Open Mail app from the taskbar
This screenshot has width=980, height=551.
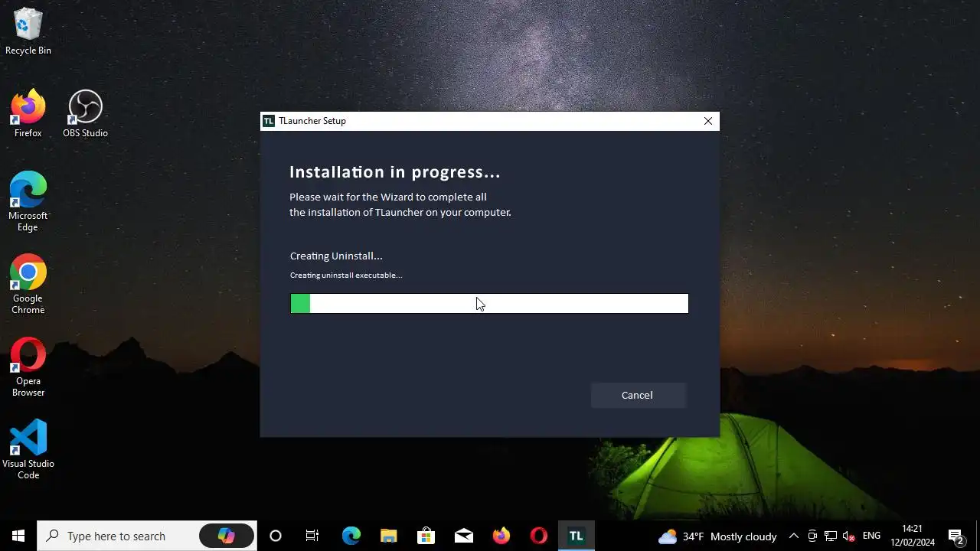pyautogui.click(x=464, y=536)
